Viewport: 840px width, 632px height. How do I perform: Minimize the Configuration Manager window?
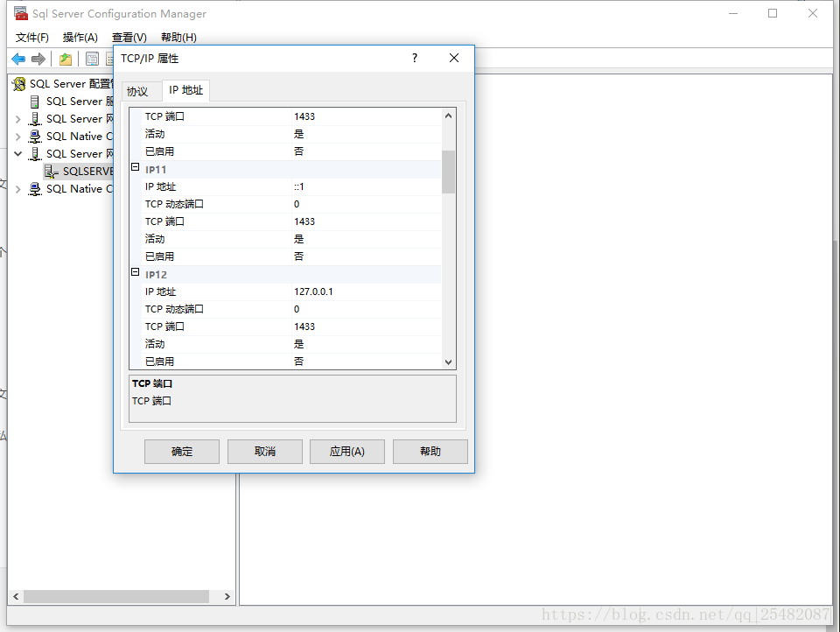[x=733, y=13]
